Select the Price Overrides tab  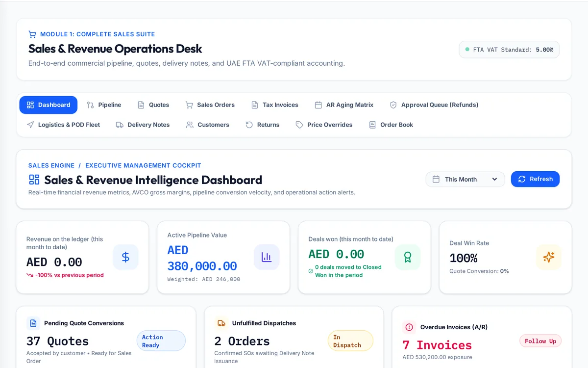pos(324,125)
